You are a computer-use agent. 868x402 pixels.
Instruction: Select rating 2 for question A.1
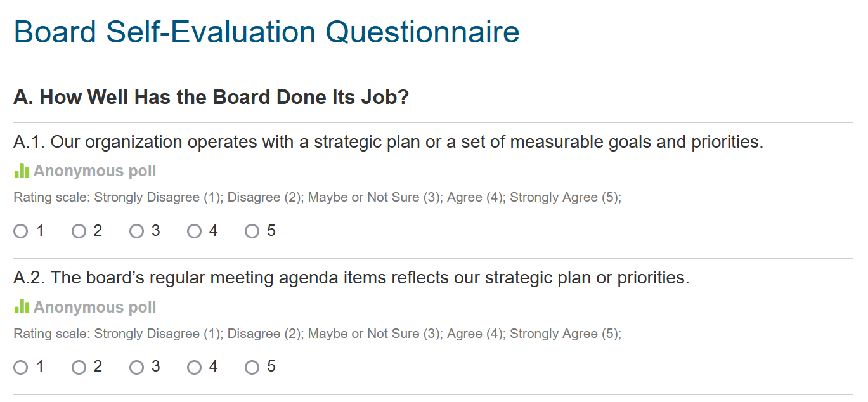[x=79, y=231]
